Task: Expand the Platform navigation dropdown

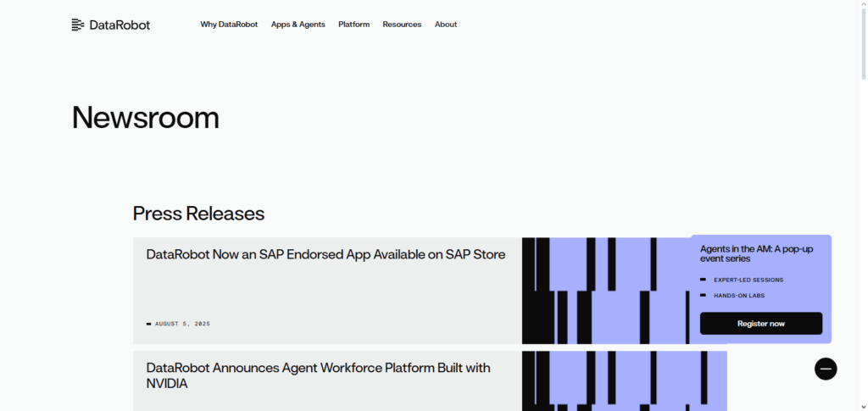Action: (x=353, y=25)
